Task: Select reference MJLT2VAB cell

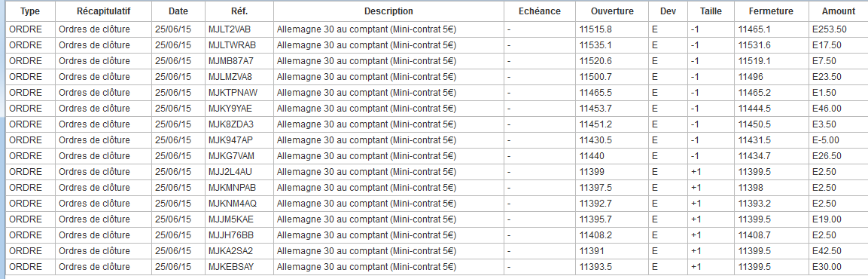Action: [x=239, y=29]
